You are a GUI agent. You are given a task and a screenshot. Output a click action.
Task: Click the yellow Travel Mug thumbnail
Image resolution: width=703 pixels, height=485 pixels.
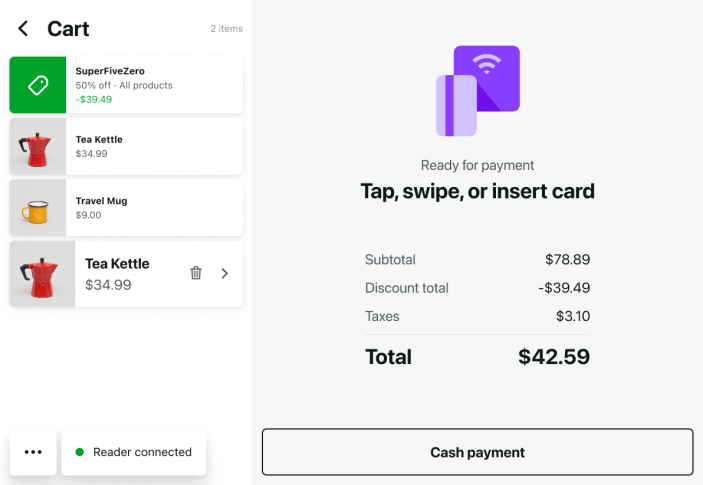coord(38,208)
